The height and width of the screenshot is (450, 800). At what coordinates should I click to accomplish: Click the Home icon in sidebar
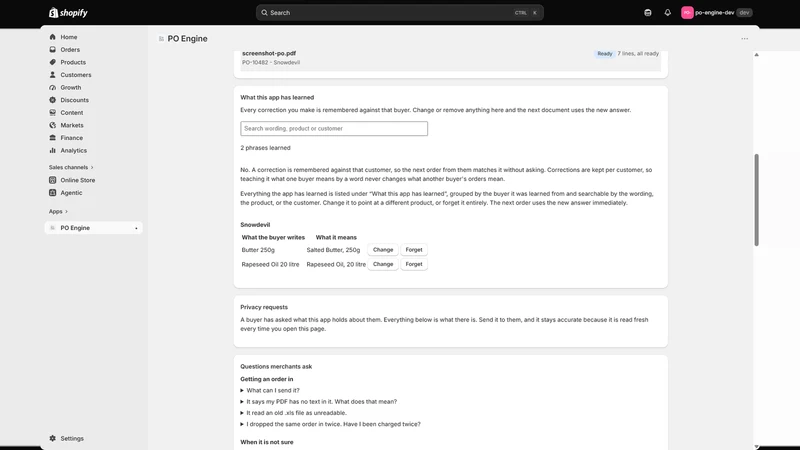53,37
